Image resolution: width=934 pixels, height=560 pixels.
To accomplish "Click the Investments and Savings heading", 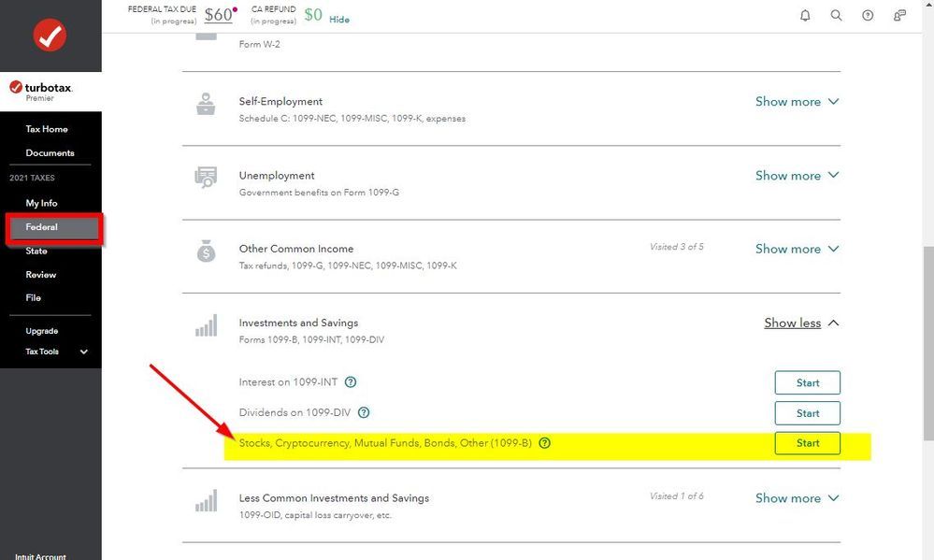I will point(298,323).
